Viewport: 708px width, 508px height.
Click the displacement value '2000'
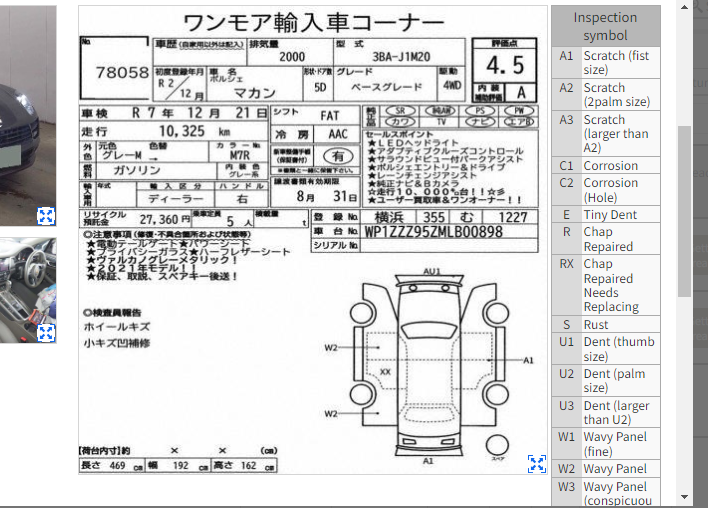pyautogui.click(x=292, y=57)
